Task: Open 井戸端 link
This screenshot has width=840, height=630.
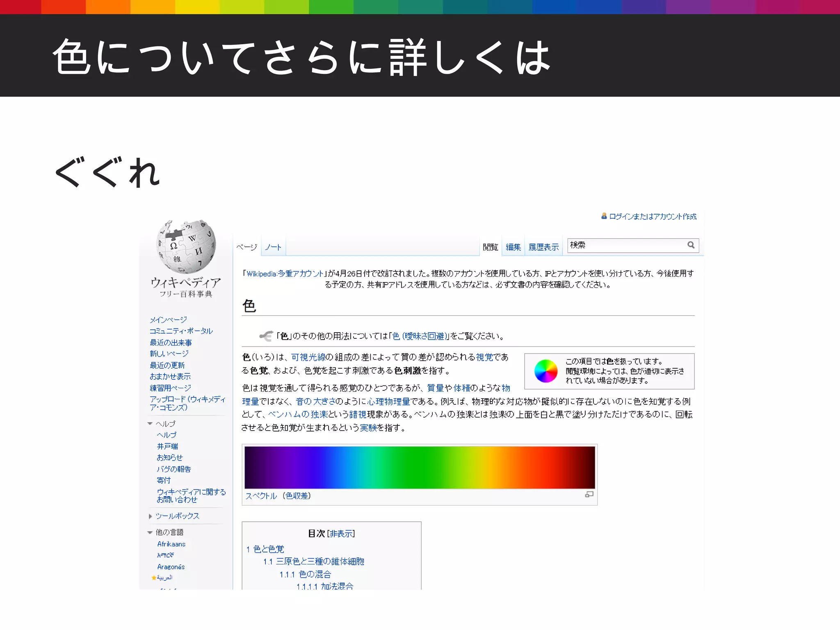Action: [x=167, y=446]
